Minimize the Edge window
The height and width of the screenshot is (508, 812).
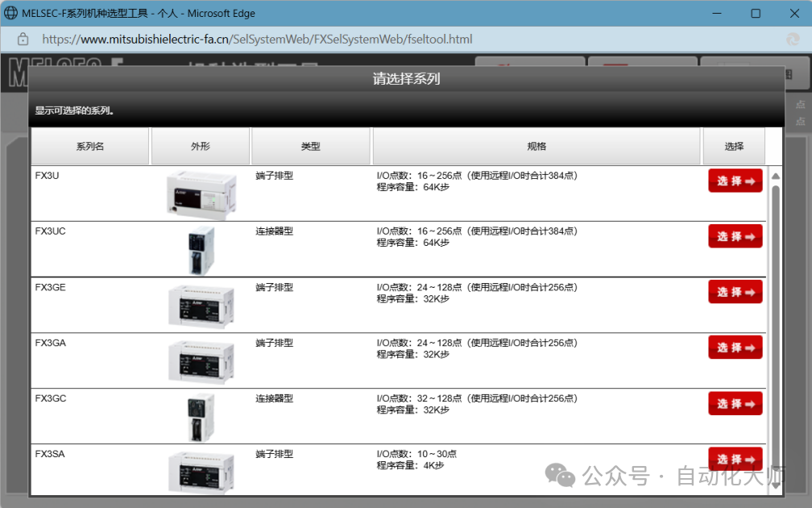point(717,13)
